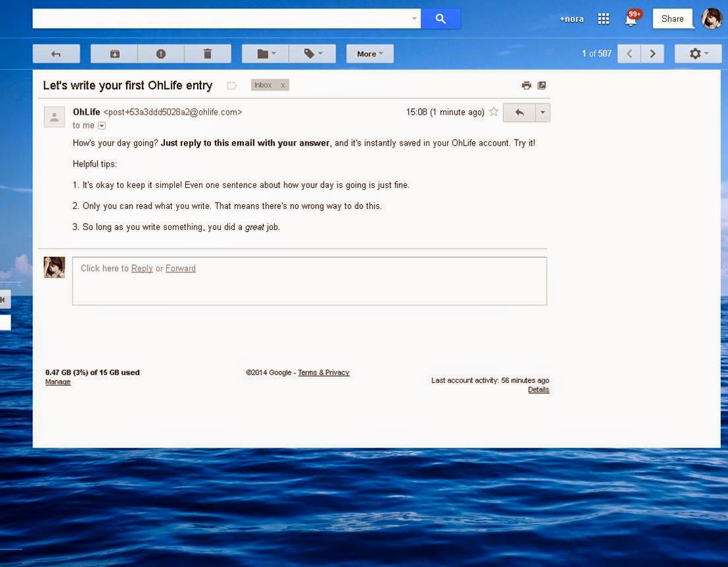The height and width of the screenshot is (567, 728).
Task: Click the +nora profile link
Action: pos(571,19)
